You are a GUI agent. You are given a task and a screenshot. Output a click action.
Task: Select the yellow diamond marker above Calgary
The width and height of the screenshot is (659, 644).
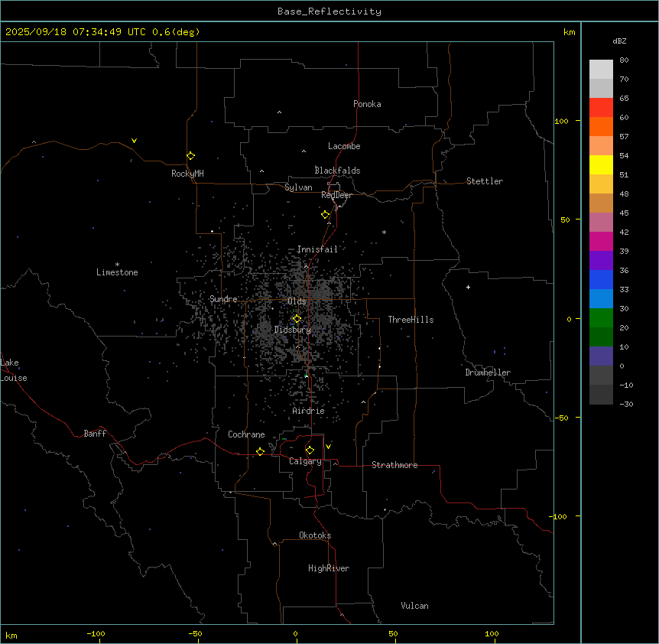[x=310, y=450]
